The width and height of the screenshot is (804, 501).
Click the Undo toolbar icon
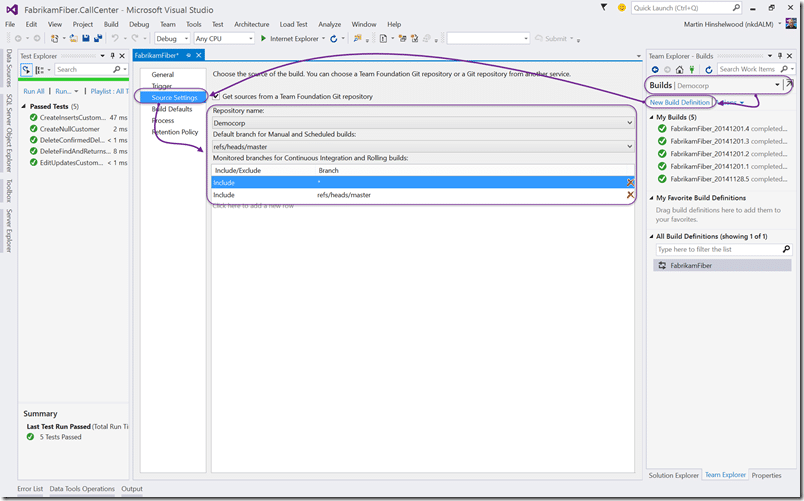(115, 38)
